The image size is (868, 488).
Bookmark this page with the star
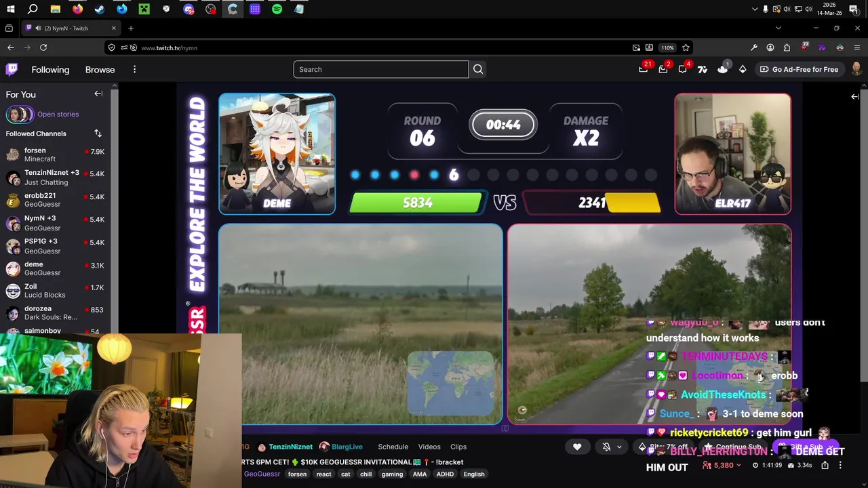tap(686, 47)
